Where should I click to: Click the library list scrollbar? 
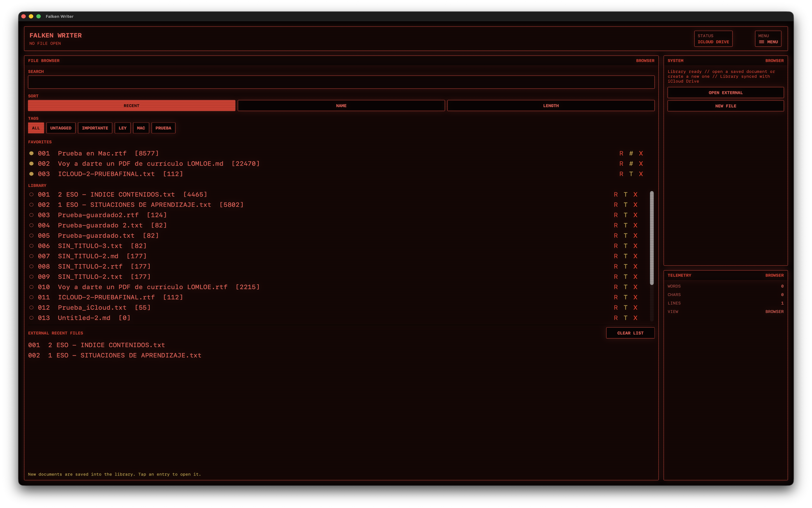click(652, 238)
